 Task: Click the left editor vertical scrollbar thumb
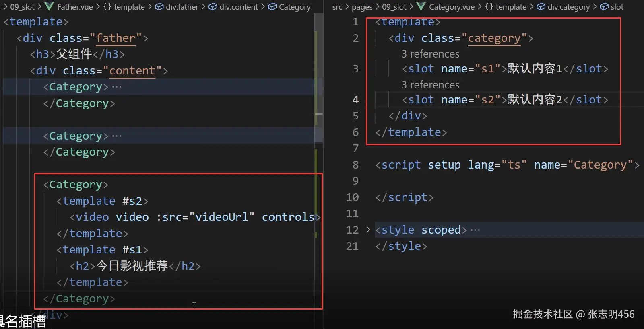pos(318,77)
